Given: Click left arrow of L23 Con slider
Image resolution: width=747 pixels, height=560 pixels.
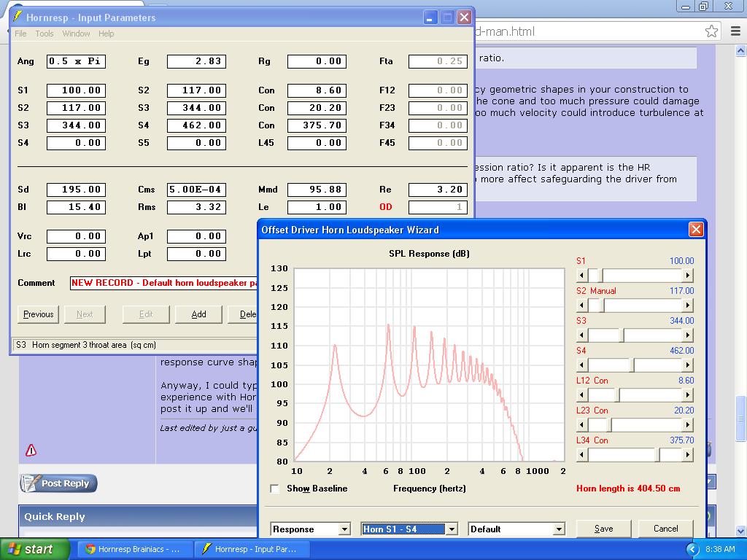Looking at the screenshot, I should (581, 425).
